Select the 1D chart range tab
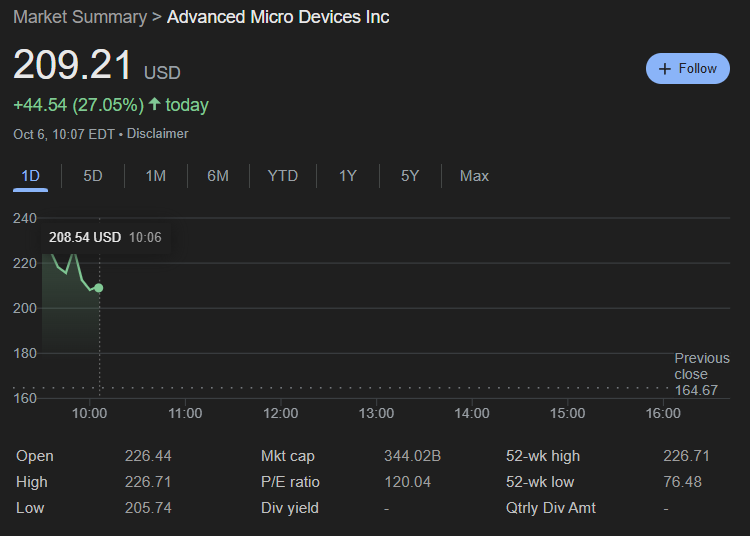 (31, 176)
